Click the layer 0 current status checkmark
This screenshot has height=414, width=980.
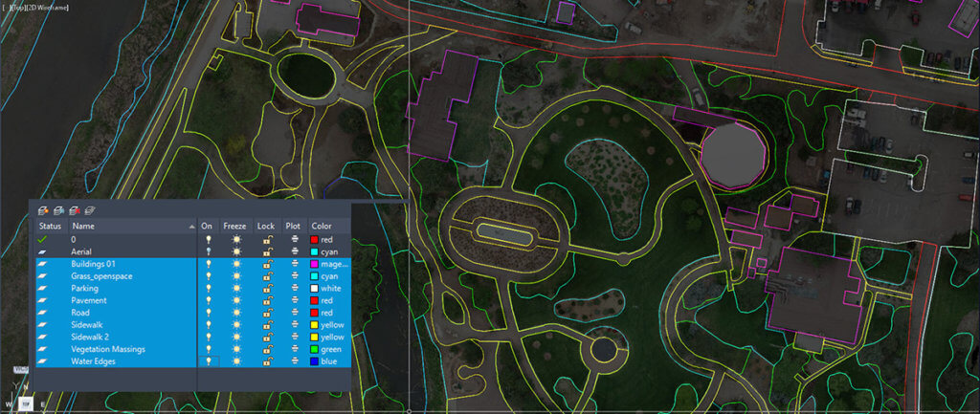point(42,240)
